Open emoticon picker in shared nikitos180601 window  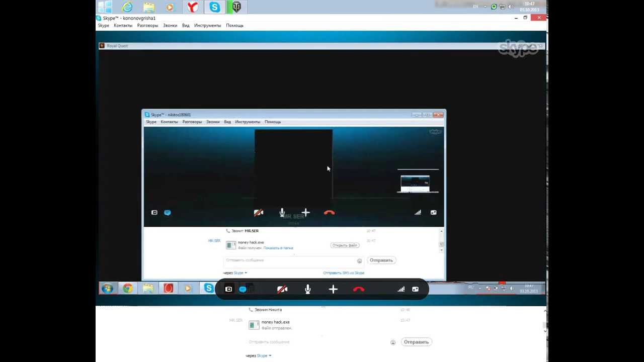click(359, 261)
